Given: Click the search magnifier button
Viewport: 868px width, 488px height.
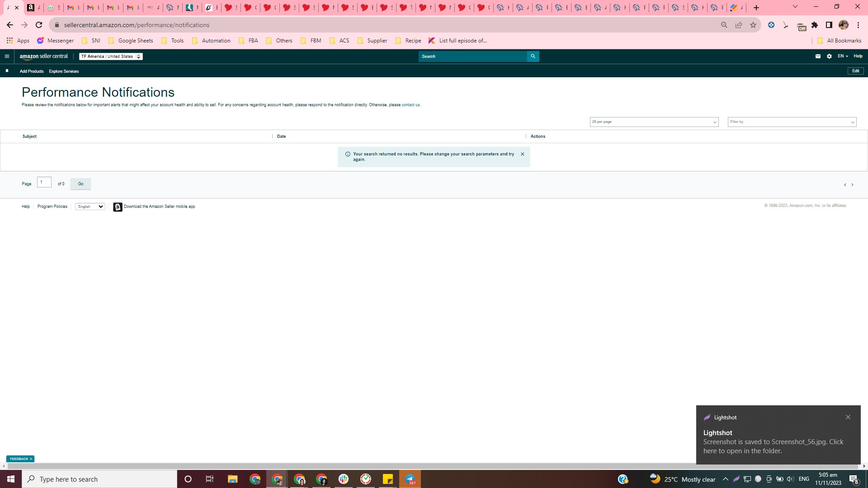Looking at the screenshot, I should [x=533, y=56].
